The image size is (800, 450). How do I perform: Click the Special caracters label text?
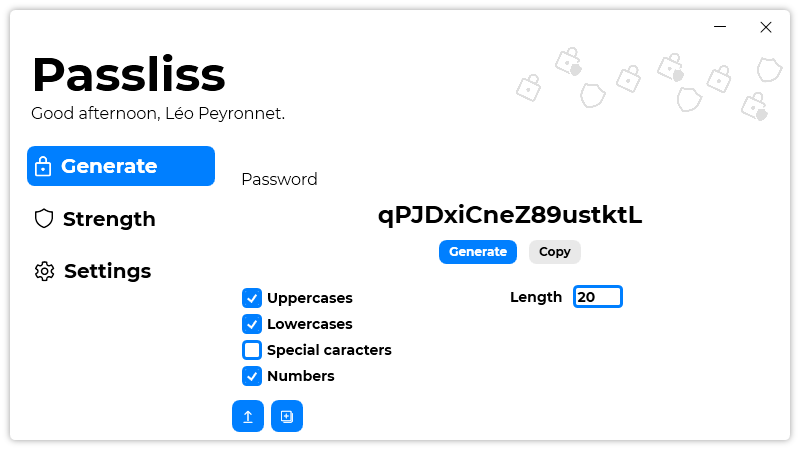(x=329, y=350)
